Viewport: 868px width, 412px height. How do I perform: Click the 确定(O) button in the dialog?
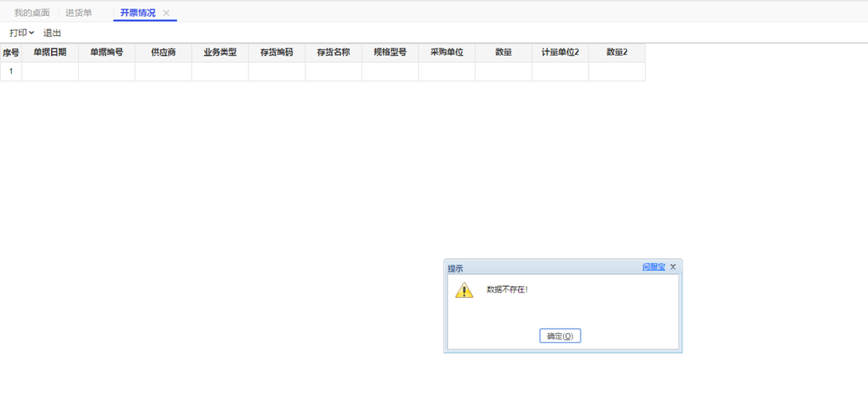tap(560, 335)
